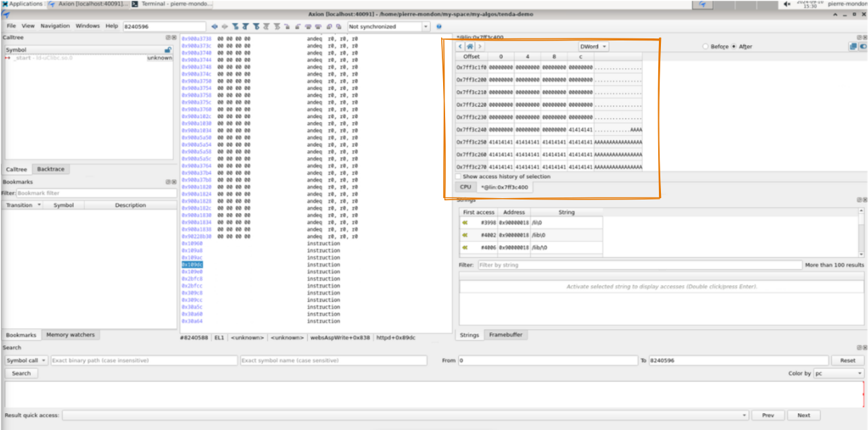Open the Not synchronized dropdown

pyautogui.click(x=388, y=26)
